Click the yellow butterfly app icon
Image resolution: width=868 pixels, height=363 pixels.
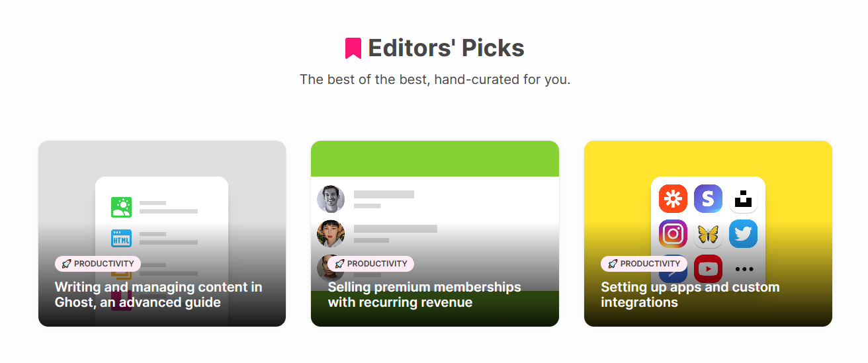coord(708,234)
